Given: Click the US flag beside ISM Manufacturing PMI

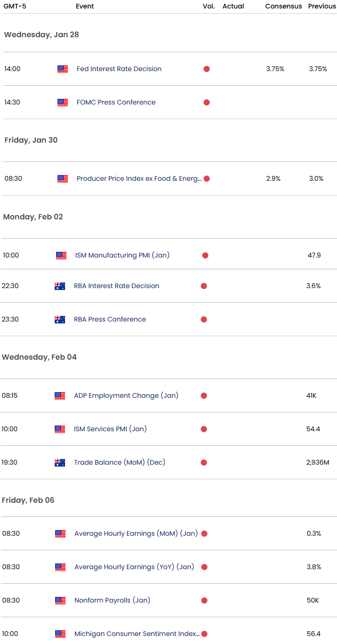Looking at the screenshot, I should click(61, 256).
